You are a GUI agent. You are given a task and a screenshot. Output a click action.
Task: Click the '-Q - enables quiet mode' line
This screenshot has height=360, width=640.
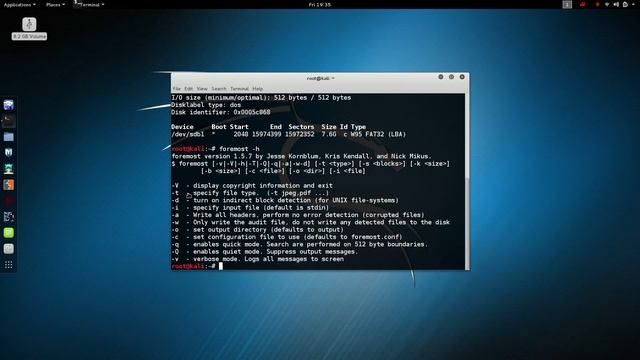265,252
